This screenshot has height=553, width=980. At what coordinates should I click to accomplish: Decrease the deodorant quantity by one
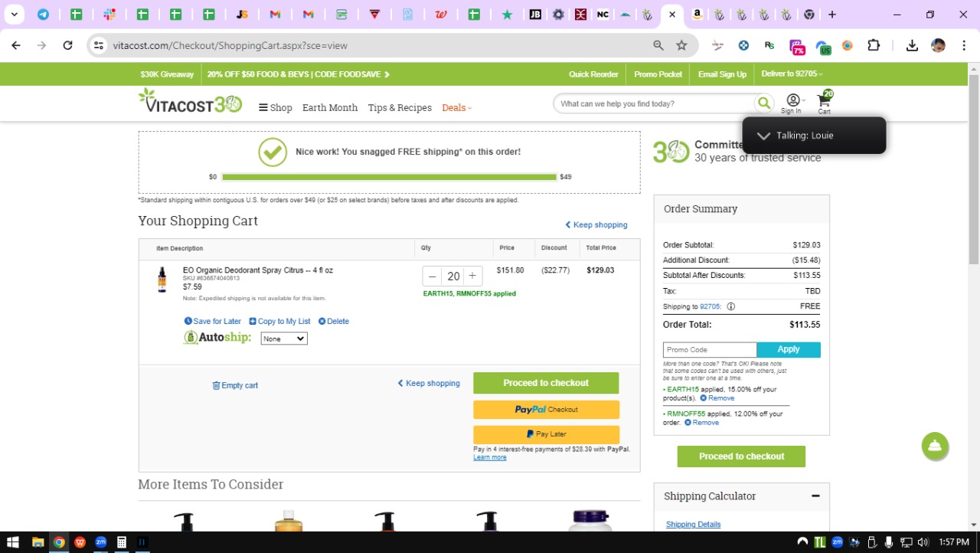[433, 276]
